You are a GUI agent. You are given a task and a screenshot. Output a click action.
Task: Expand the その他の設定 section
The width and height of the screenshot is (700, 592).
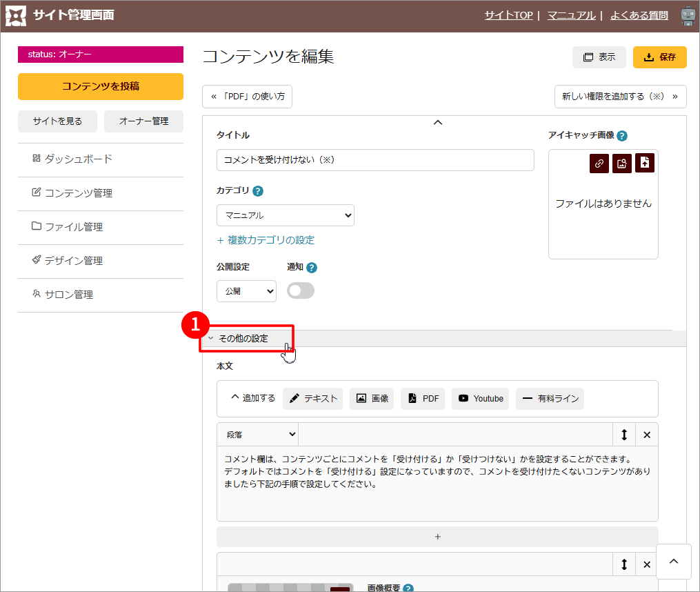coord(243,339)
